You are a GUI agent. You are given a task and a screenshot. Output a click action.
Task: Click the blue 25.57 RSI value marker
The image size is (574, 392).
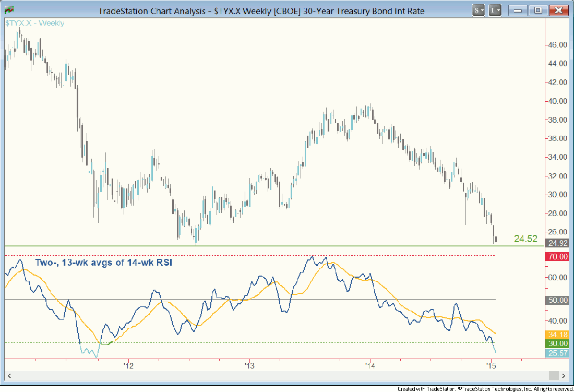point(557,353)
